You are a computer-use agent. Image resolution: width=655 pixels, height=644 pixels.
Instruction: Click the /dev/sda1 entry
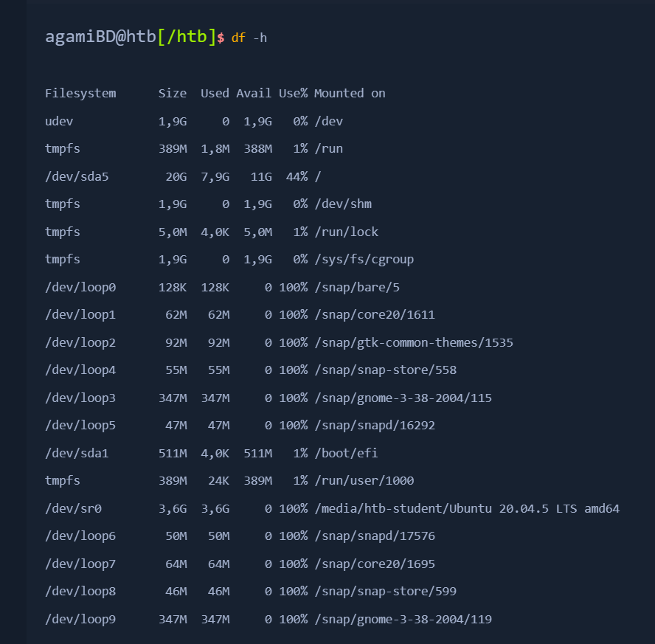[x=77, y=453]
